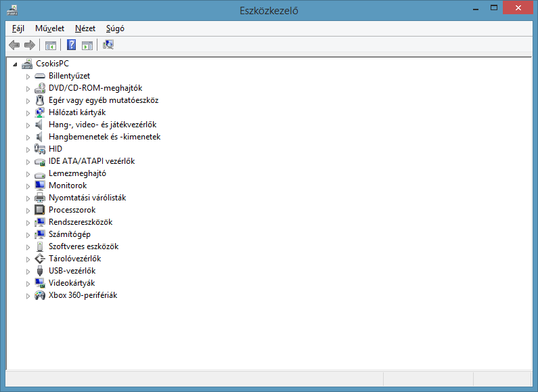The width and height of the screenshot is (538, 392).
Task: Toggle the action pane toolbar icon
Action: (x=87, y=45)
